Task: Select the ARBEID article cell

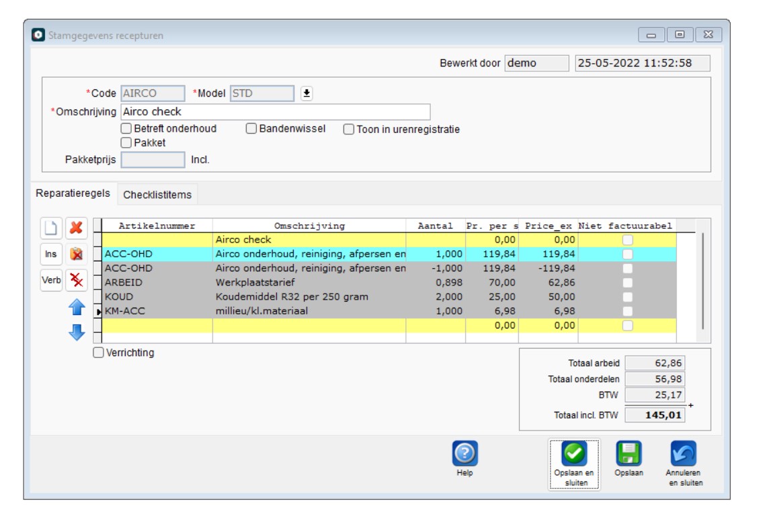Action: click(x=157, y=282)
